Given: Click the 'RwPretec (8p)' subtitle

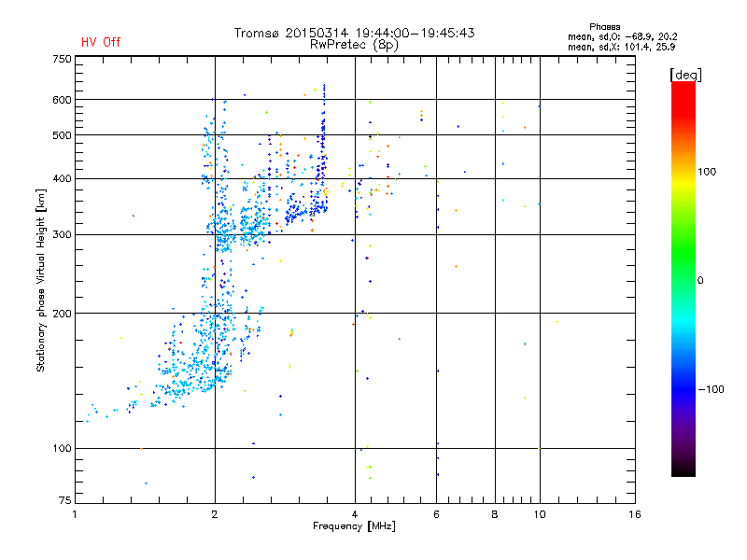Looking at the screenshot, I should click(x=354, y=45).
